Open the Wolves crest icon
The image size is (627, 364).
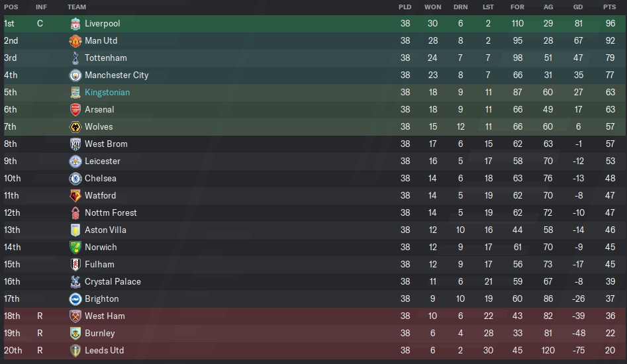75,127
